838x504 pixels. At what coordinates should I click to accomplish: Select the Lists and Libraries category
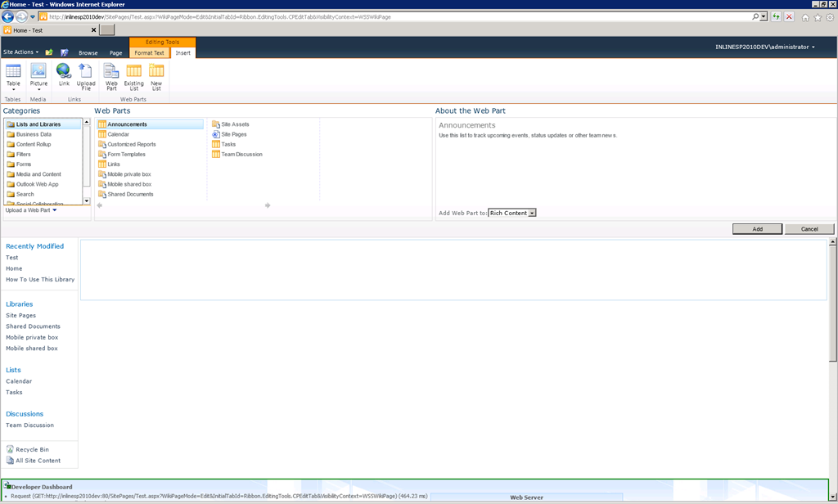pos(43,124)
